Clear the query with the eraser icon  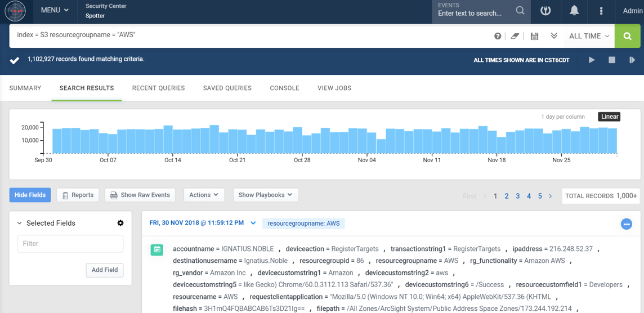(x=515, y=36)
